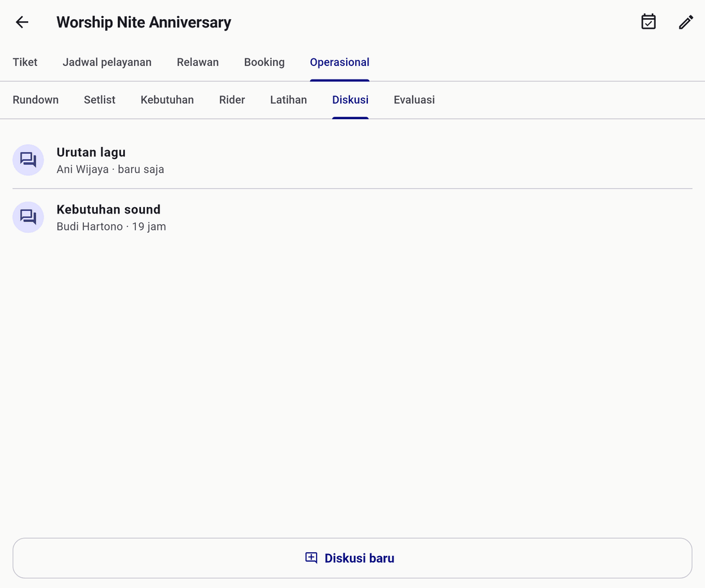Start a new discussion with Diskusi baru
This screenshot has height=588, width=705.
point(352,559)
